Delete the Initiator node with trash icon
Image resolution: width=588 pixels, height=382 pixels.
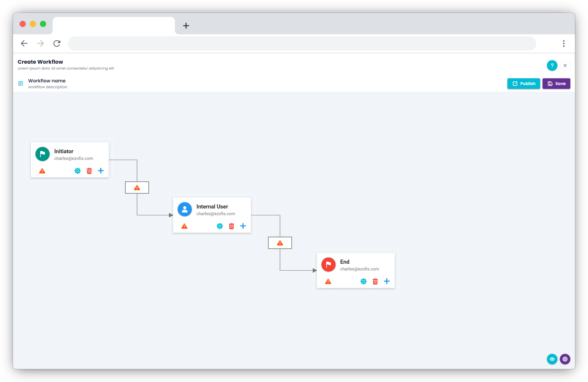point(89,171)
